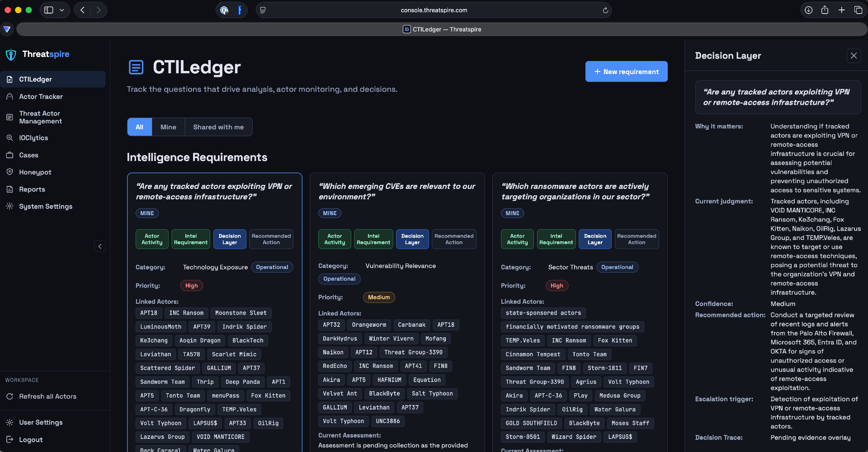Open Actor Activity in VPN requirement card
The height and width of the screenshot is (452, 868).
point(152,239)
